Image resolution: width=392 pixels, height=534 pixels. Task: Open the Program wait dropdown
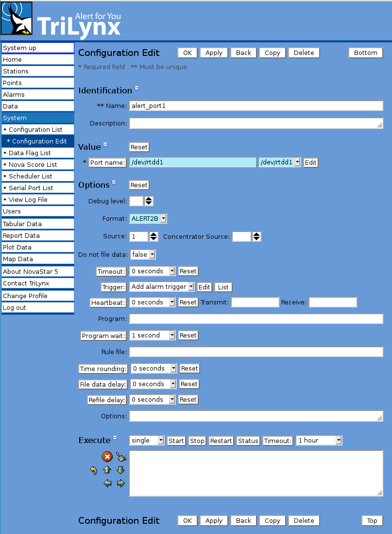point(152,335)
